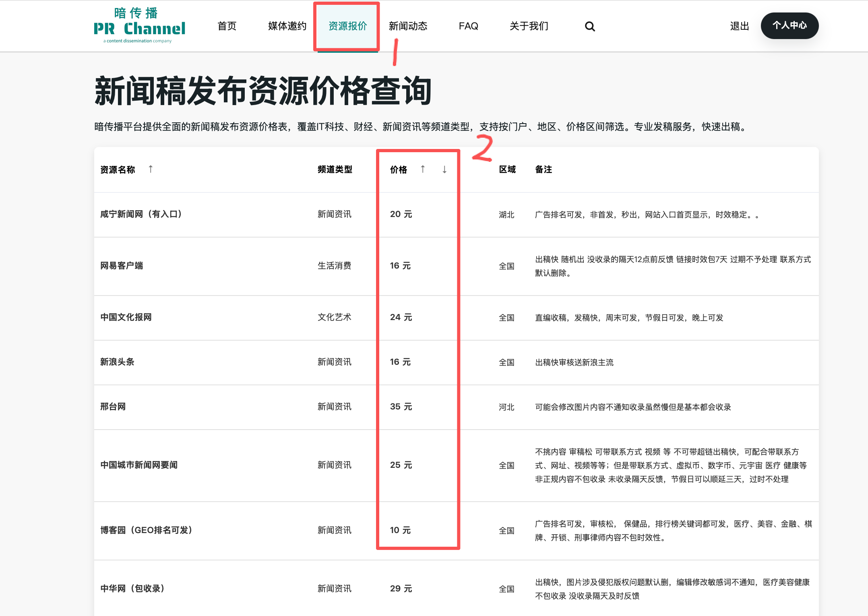Image resolution: width=868 pixels, height=616 pixels.
Task: Click 出稿快审核送新浪主流 remark
Action: point(574,362)
